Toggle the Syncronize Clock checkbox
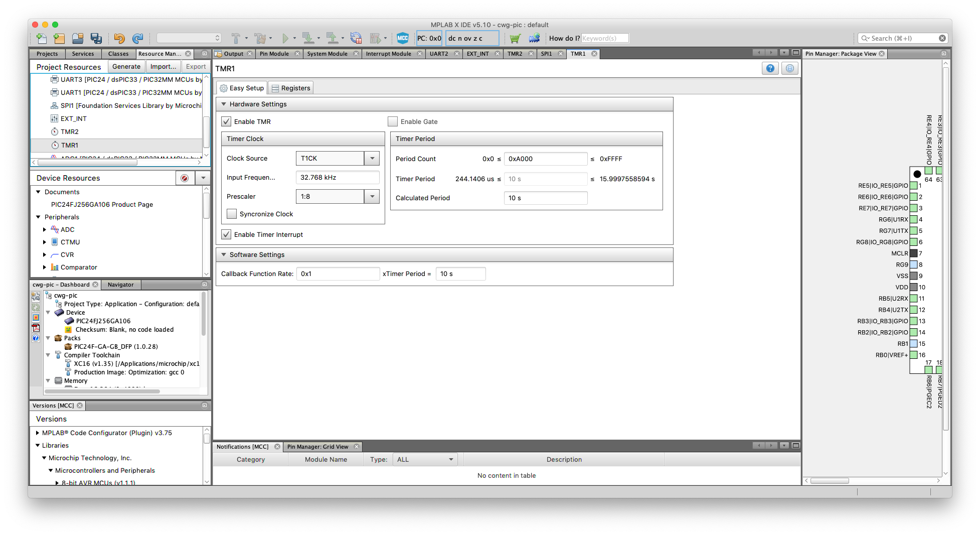The image size is (980, 535). (232, 214)
